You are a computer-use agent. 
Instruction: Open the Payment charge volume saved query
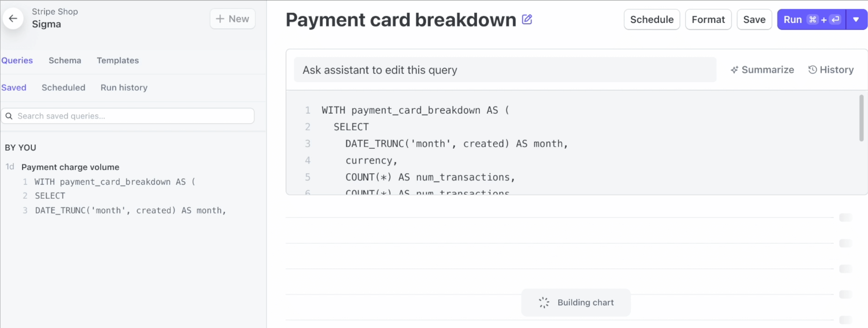click(x=70, y=167)
